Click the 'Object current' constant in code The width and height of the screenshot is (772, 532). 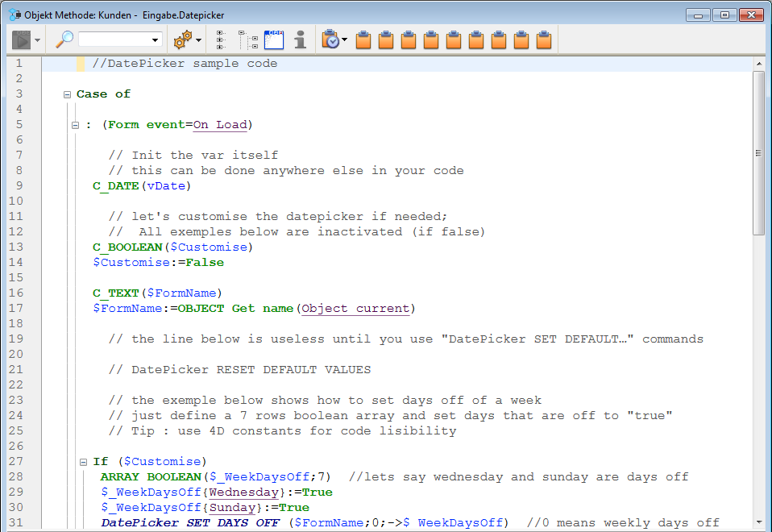pyautogui.click(x=355, y=309)
